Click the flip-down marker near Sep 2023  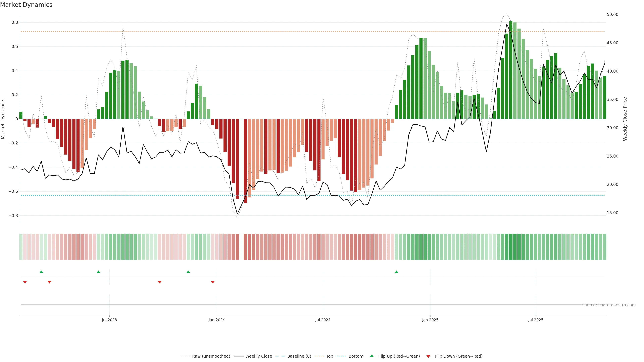[x=160, y=282]
